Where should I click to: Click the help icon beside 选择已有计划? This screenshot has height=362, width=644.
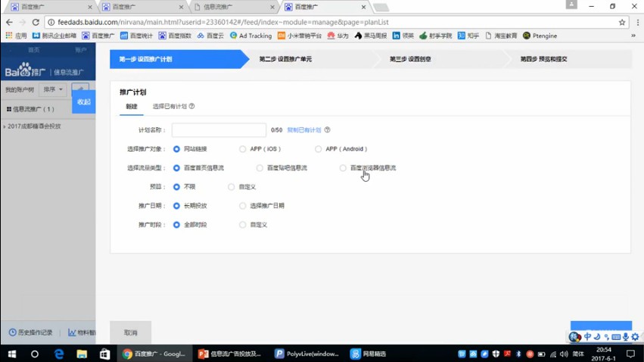tap(191, 106)
